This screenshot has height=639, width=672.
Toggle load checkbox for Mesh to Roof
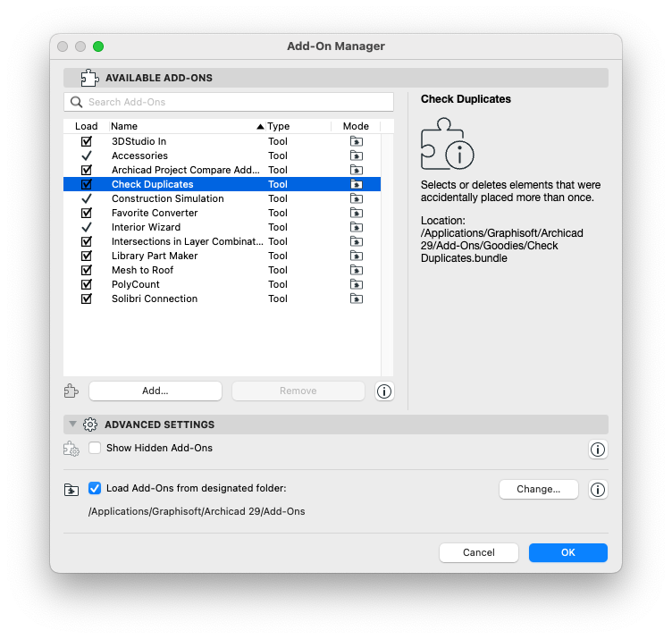tap(87, 270)
